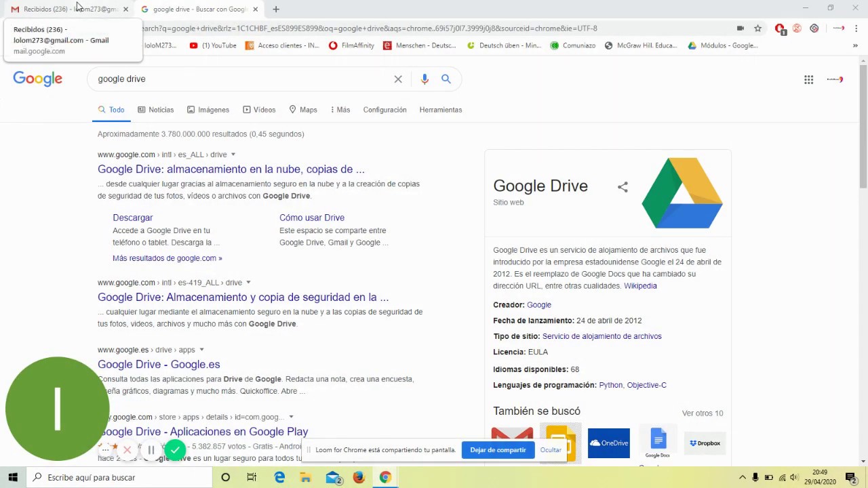Expand options arrow for es_ALL drive result

pyautogui.click(x=233, y=155)
